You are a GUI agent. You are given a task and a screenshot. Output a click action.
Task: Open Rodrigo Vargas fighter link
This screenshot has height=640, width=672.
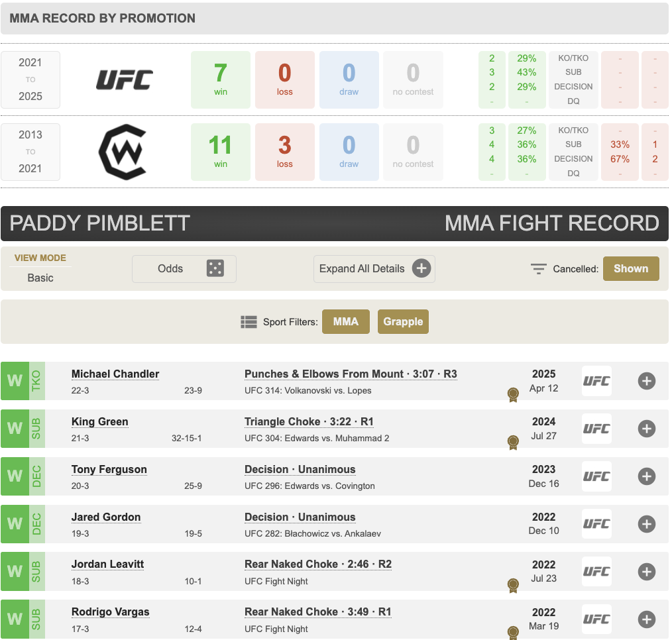(111, 612)
